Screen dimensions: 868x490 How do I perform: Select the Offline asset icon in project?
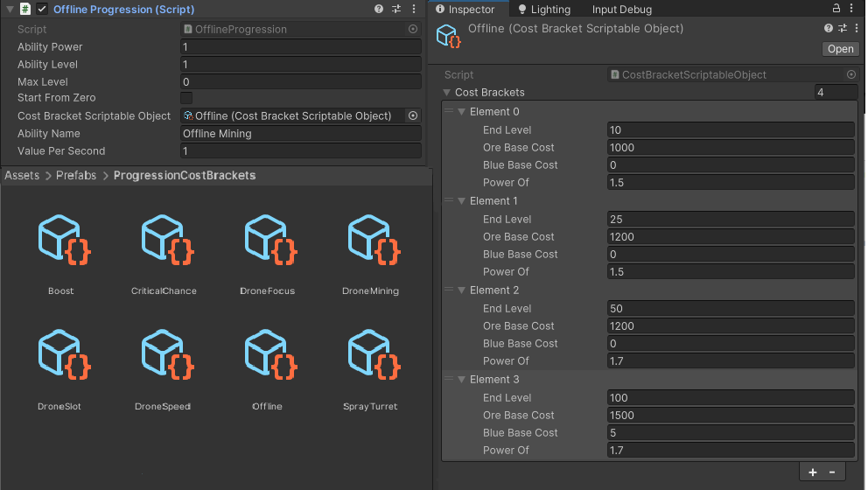pos(270,354)
